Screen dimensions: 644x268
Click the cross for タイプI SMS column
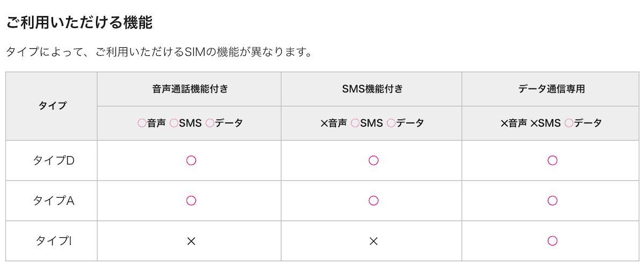(x=374, y=241)
